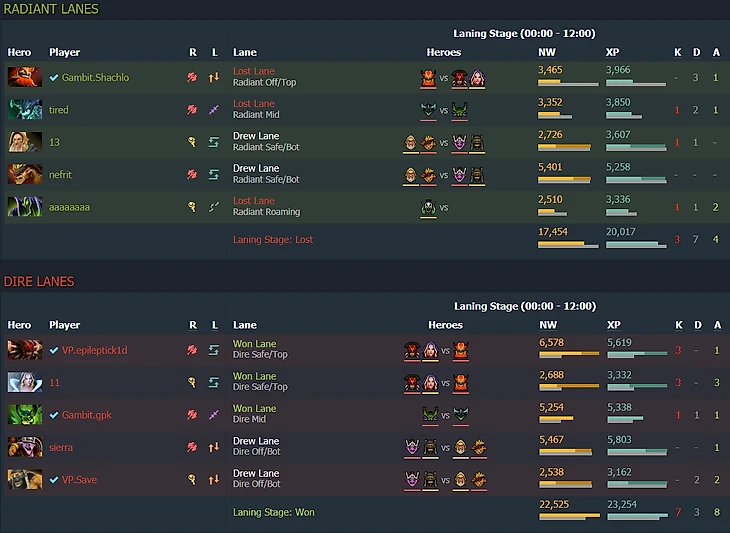
Task: Click the core role icon for nefrit
Action: (x=192, y=175)
